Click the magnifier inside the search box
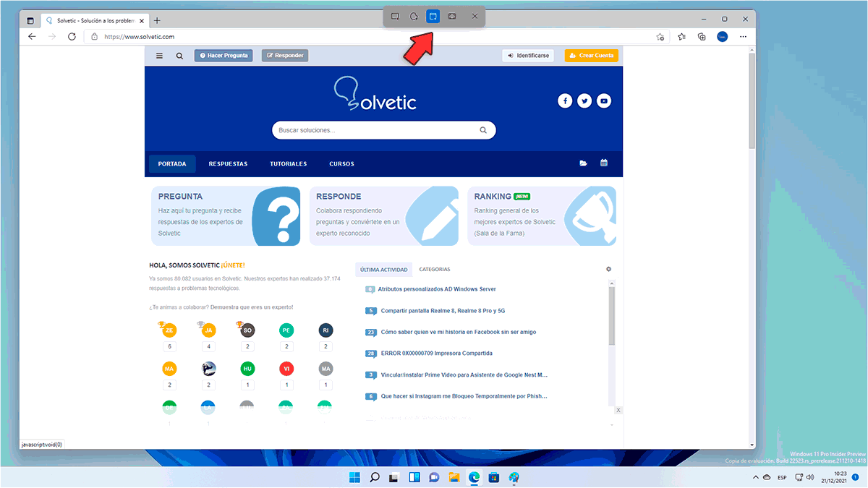 click(483, 130)
